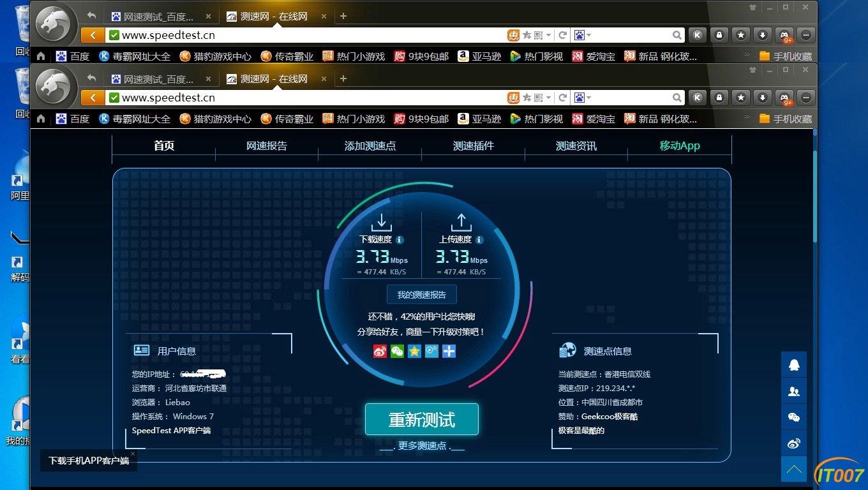
Task: Click WeChat icon in right sidebar
Action: click(794, 417)
